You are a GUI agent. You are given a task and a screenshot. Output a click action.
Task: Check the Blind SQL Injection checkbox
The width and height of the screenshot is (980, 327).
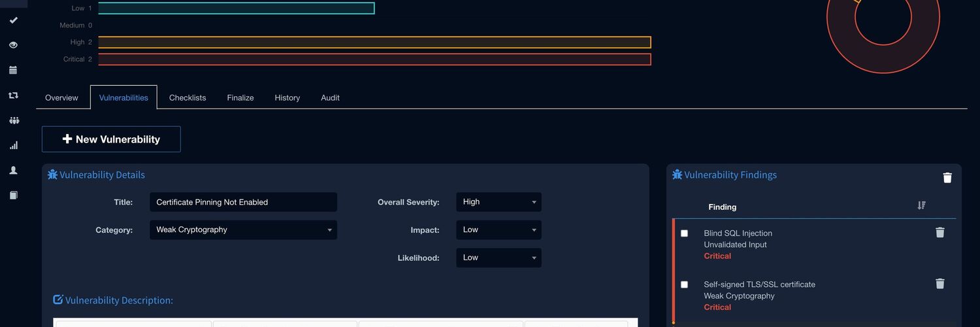(x=684, y=233)
